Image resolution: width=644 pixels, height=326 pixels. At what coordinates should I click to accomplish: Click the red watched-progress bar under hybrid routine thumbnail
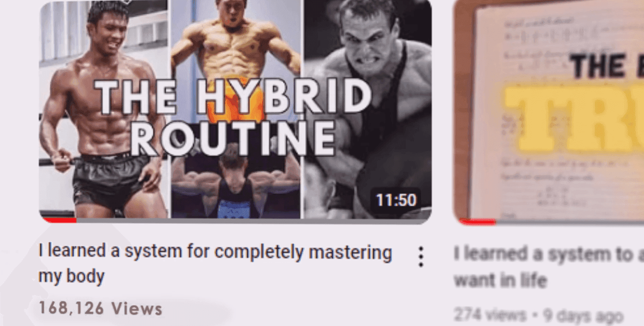(x=58, y=220)
